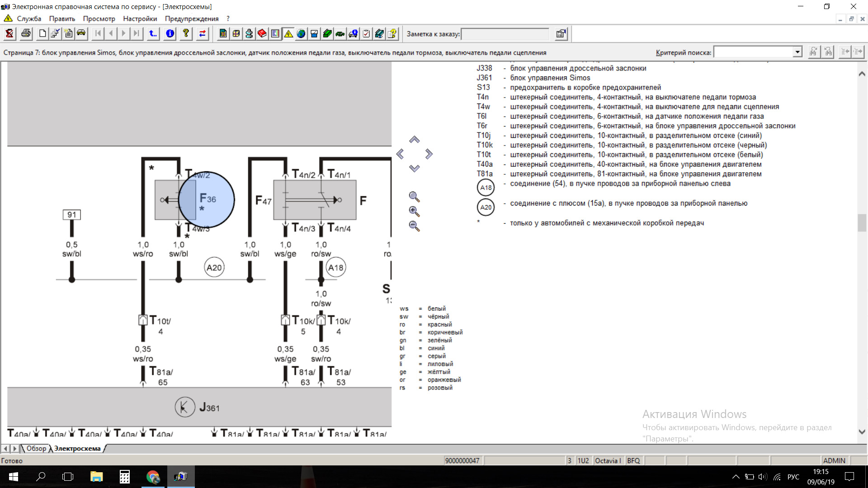
Task: Switch to the Обзор tab
Action: [36, 448]
